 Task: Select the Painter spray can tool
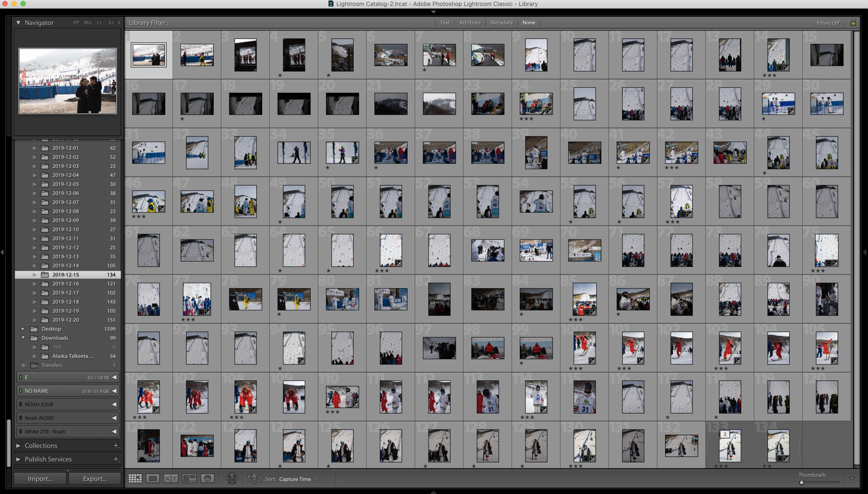(x=232, y=479)
